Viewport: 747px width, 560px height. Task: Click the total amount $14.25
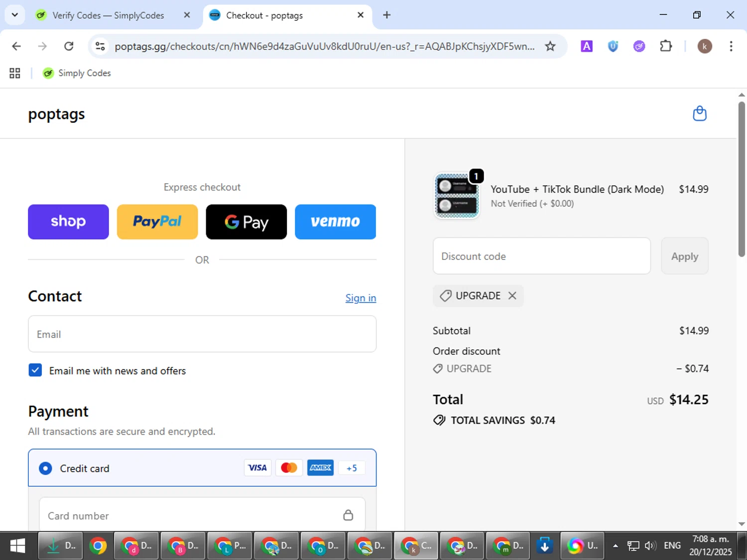tap(689, 399)
